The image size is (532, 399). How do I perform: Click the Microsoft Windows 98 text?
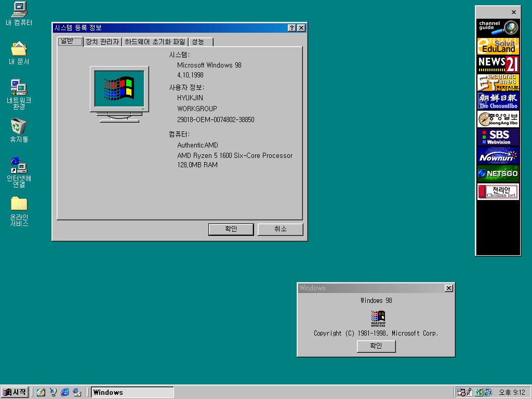(209, 65)
